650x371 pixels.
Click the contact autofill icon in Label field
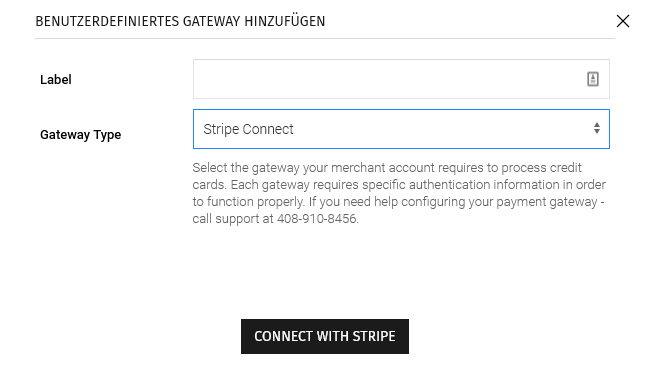(x=593, y=79)
